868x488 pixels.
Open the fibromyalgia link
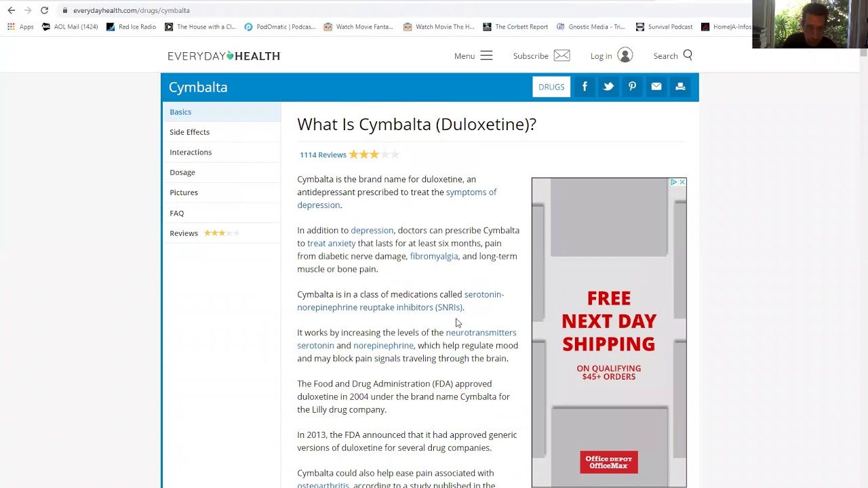point(433,256)
